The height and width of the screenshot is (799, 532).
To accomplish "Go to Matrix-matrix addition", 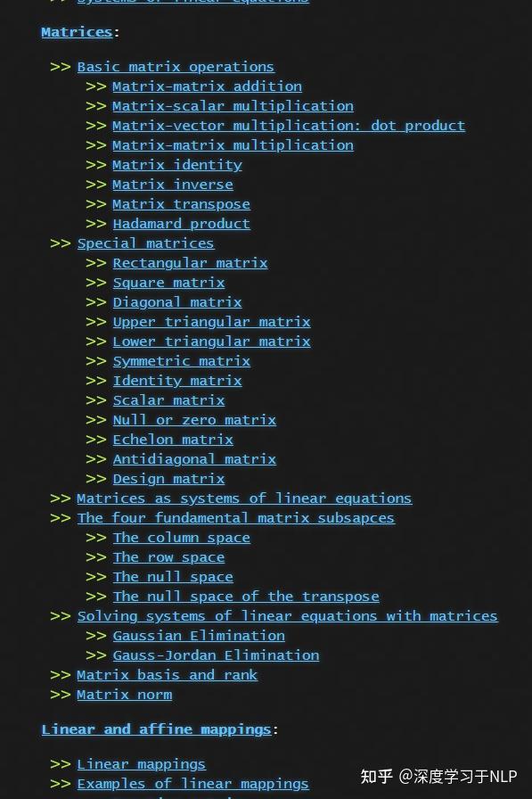I will pos(208,86).
